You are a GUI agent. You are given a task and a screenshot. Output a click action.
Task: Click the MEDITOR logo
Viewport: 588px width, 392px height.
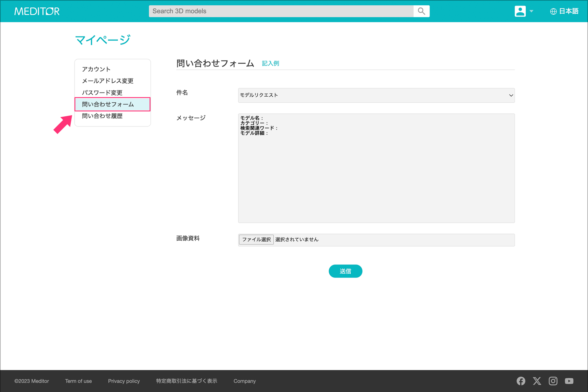(37, 11)
